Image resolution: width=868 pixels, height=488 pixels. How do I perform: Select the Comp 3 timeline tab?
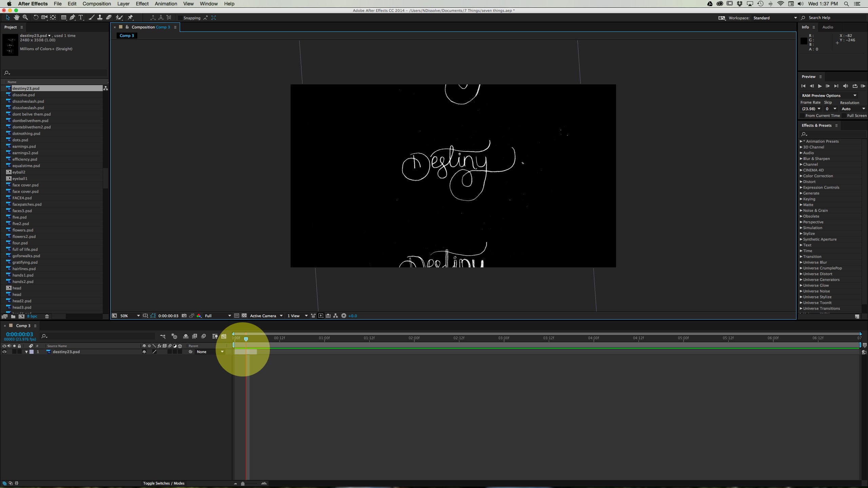[23, 326]
